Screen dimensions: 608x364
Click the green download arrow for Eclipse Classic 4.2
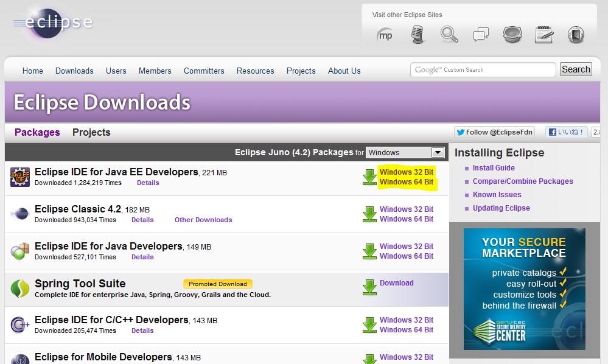point(369,214)
